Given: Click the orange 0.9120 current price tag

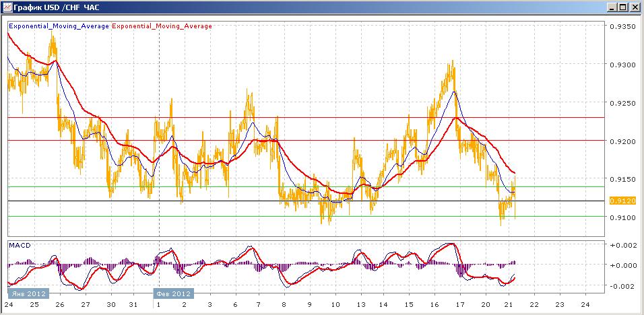Looking at the screenshot, I should click(622, 201).
